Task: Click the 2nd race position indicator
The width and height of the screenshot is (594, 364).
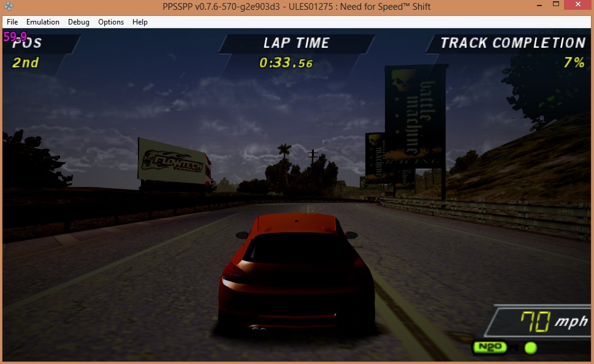Action: [25, 63]
